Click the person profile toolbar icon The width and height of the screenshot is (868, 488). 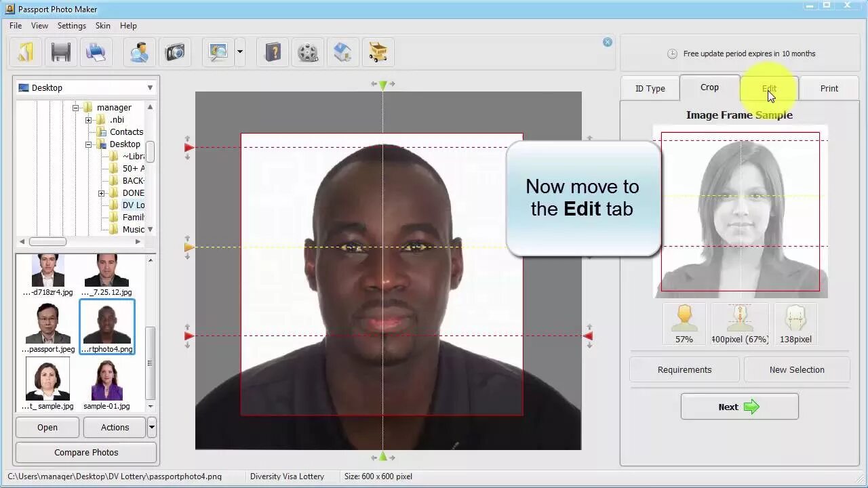pos(139,52)
